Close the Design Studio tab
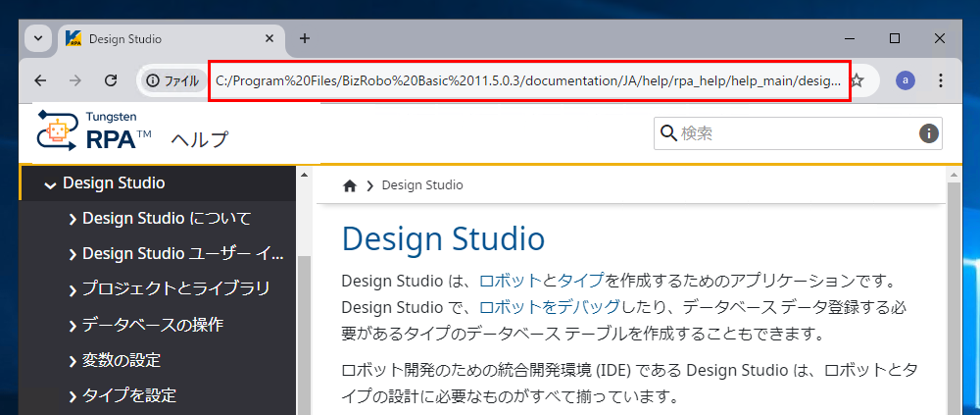The height and width of the screenshot is (415, 980). [x=269, y=39]
